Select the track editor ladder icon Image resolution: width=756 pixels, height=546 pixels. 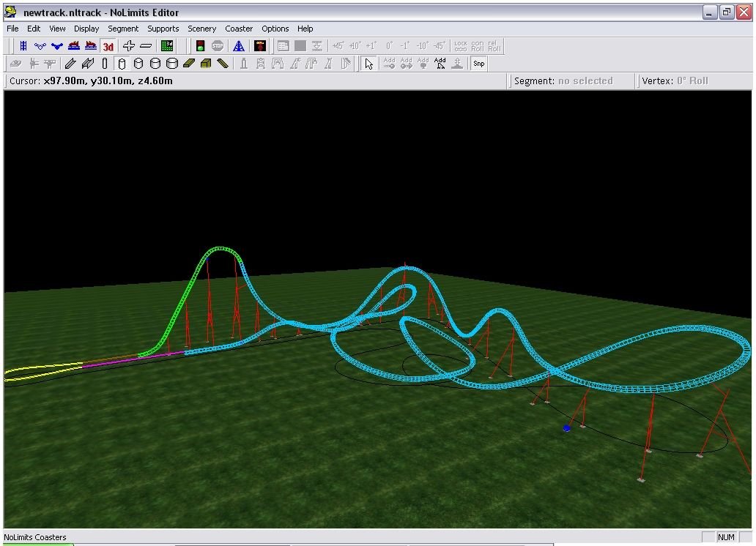click(x=23, y=46)
